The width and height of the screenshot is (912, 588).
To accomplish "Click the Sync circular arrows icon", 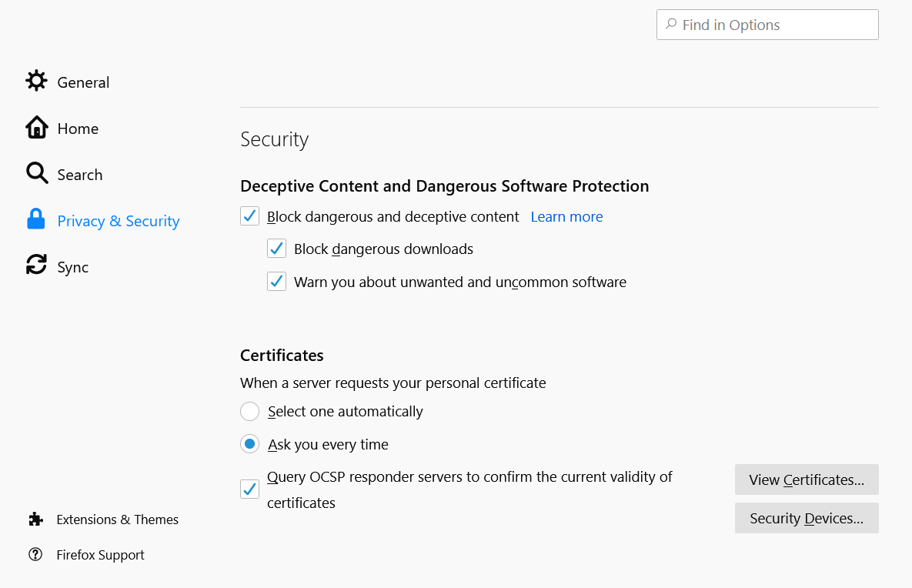I will pyautogui.click(x=36, y=266).
